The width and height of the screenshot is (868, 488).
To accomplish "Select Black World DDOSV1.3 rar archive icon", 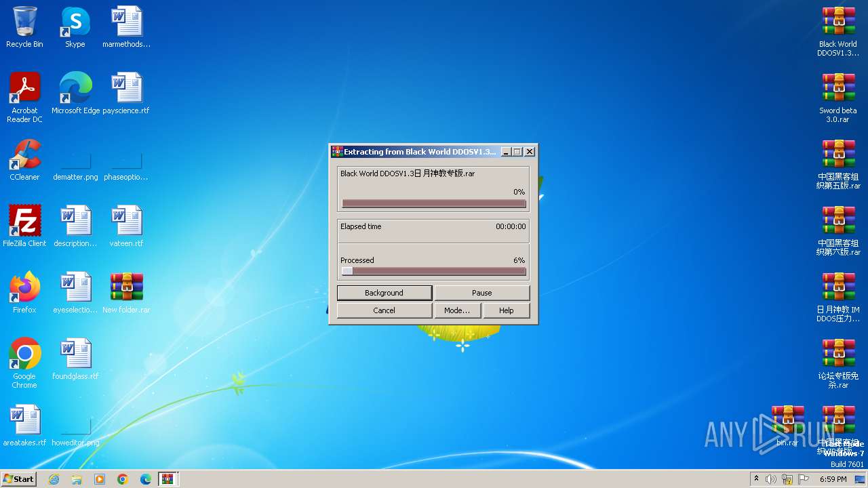I will coord(838,31).
